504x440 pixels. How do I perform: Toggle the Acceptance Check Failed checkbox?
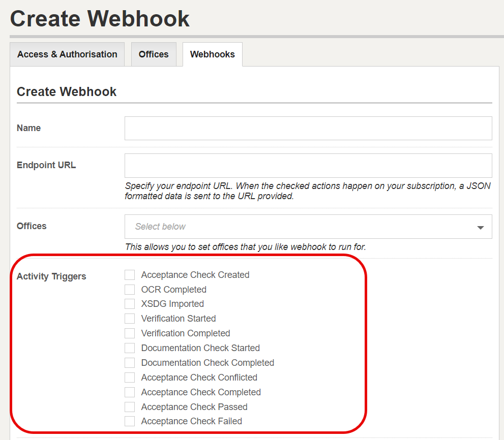(130, 421)
